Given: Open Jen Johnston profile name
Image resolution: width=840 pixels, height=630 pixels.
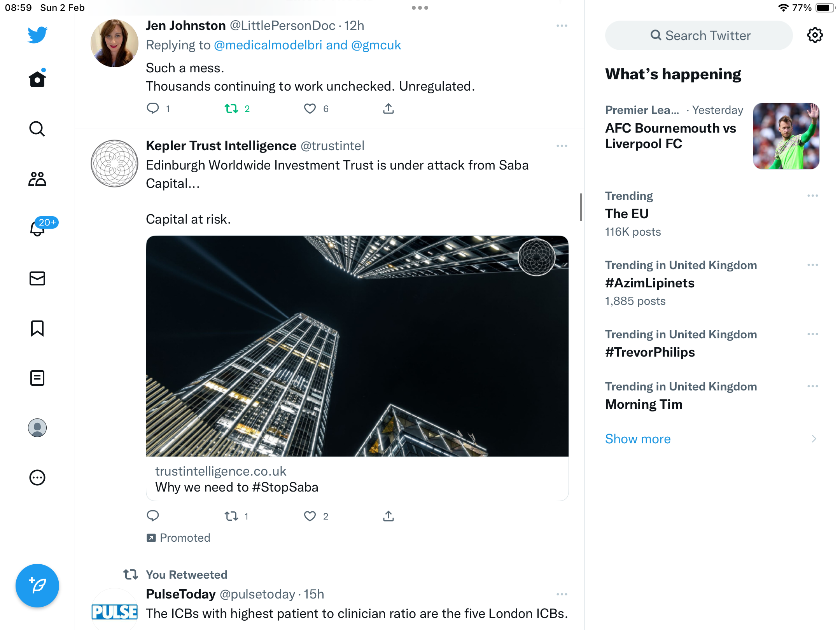Looking at the screenshot, I should click(185, 26).
